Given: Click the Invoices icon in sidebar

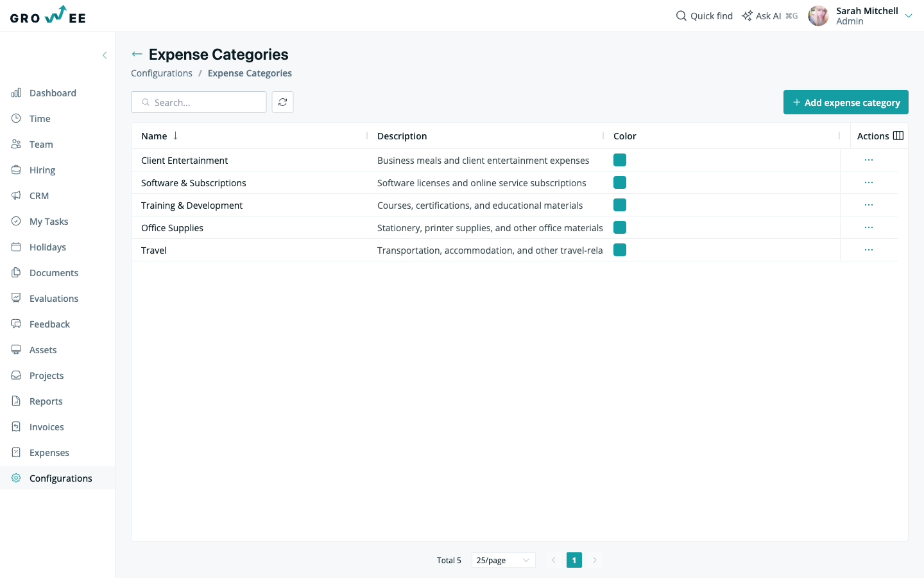Looking at the screenshot, I should [16, 427].
